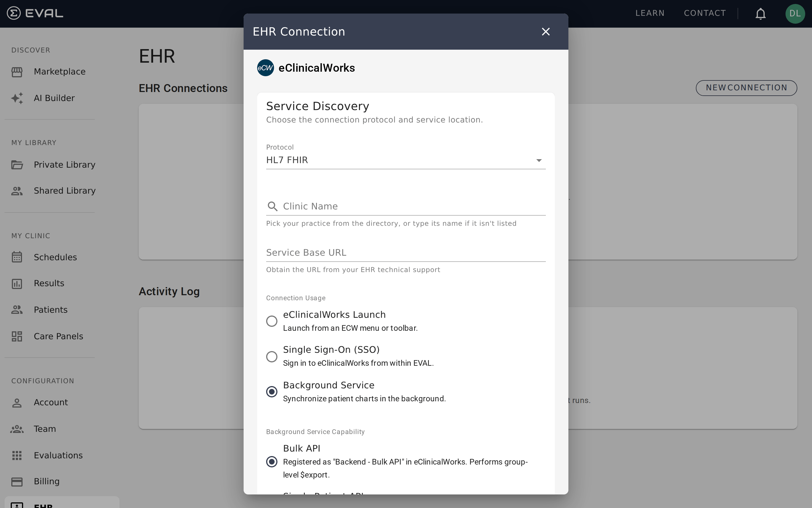
Task: Select Bulk API capability radio
Action: click(x=272, y=462)
